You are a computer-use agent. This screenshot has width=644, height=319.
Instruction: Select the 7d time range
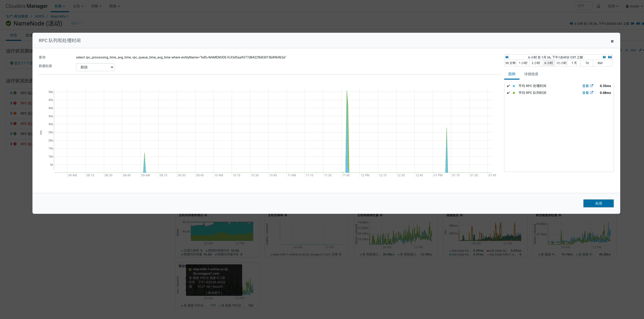coord(587,63)
